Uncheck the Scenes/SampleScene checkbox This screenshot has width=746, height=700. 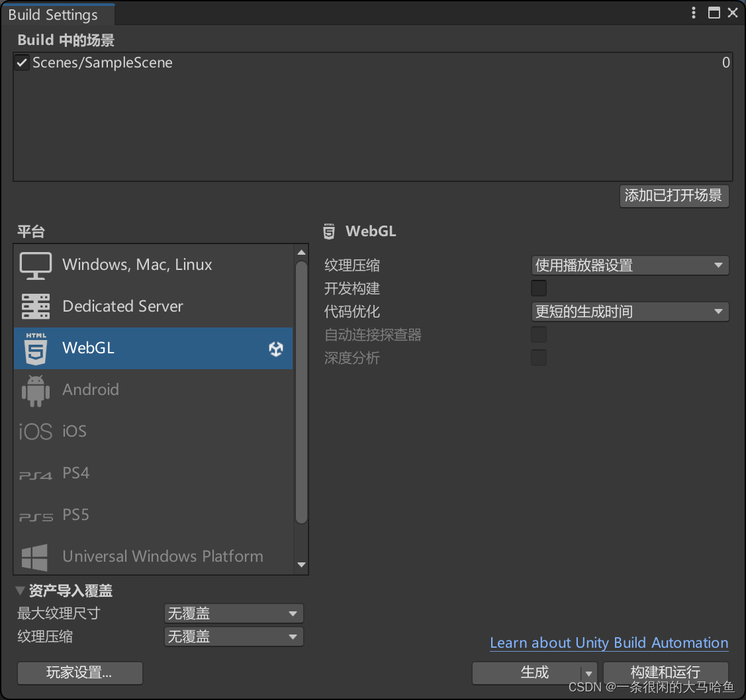(22, 63)
